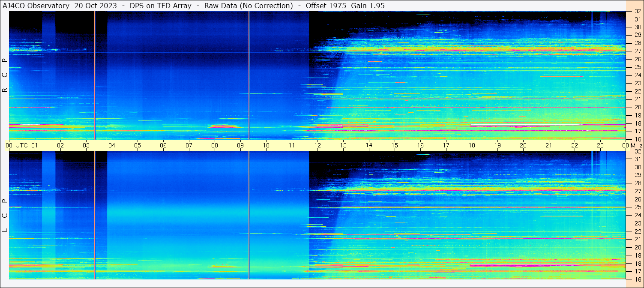
Task: Click the 12 hour mark on UTC axis
Action: (x=318, y=145)
